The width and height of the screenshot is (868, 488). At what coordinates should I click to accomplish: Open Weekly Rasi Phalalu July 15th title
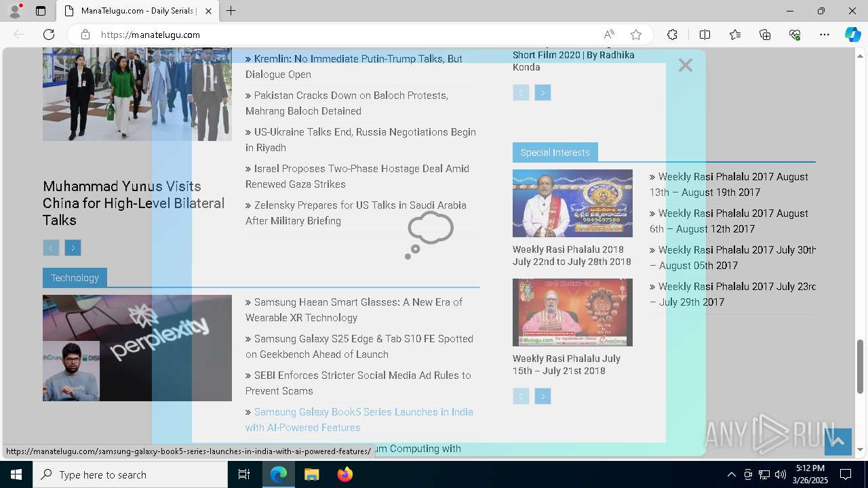click(x=566, y=365)
